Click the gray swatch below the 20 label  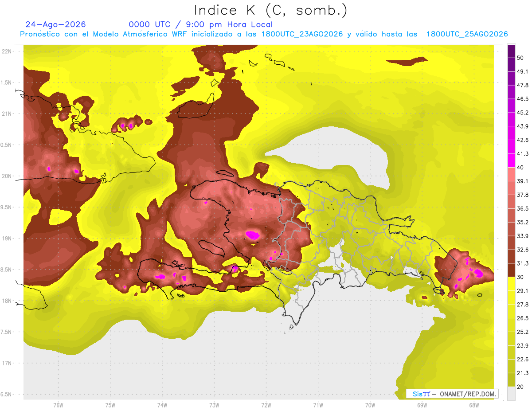[x=511, y=394]
